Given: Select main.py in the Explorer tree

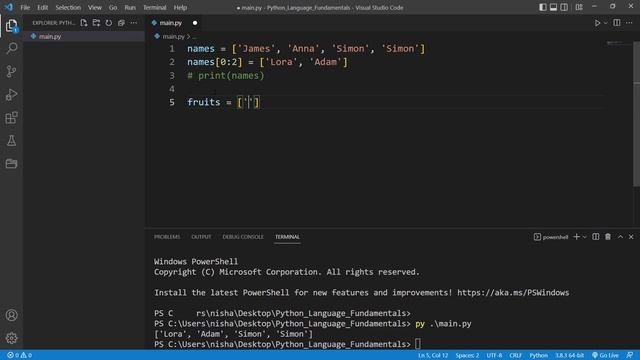Looking at the screenshot, I should coord(84,36).
